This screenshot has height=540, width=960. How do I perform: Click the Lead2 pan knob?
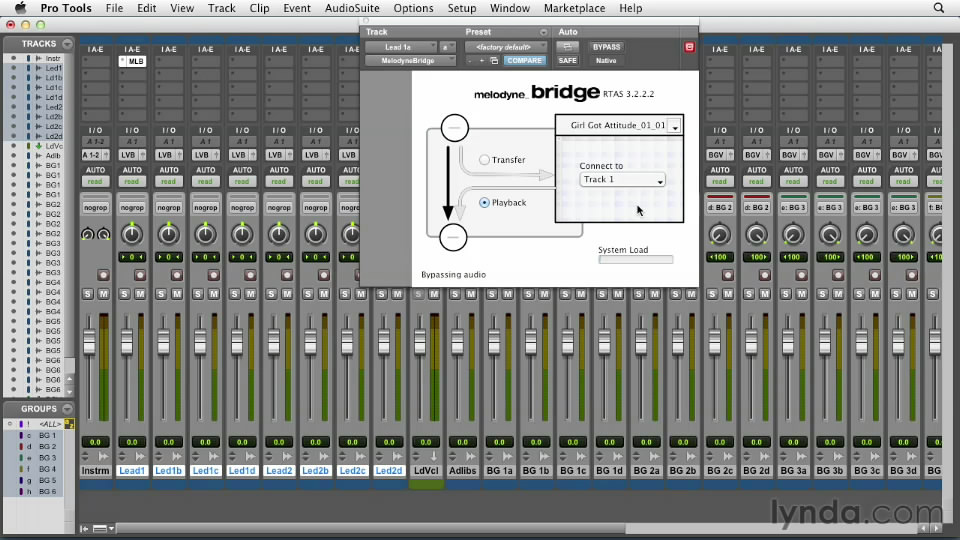click(279, 234)
